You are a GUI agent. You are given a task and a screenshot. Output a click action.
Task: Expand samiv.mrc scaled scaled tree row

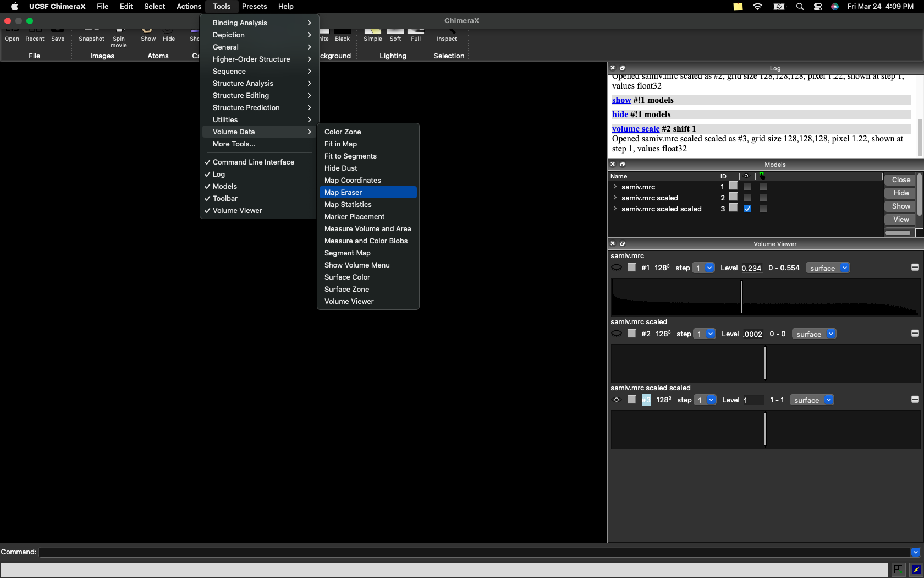615,209
